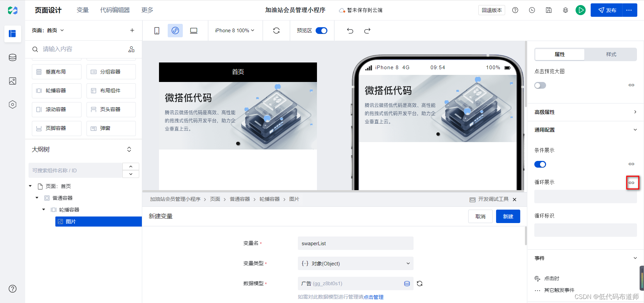644x303 pixels.
Task: Collapse the 通用配置 section
Action: coord(585,130)
